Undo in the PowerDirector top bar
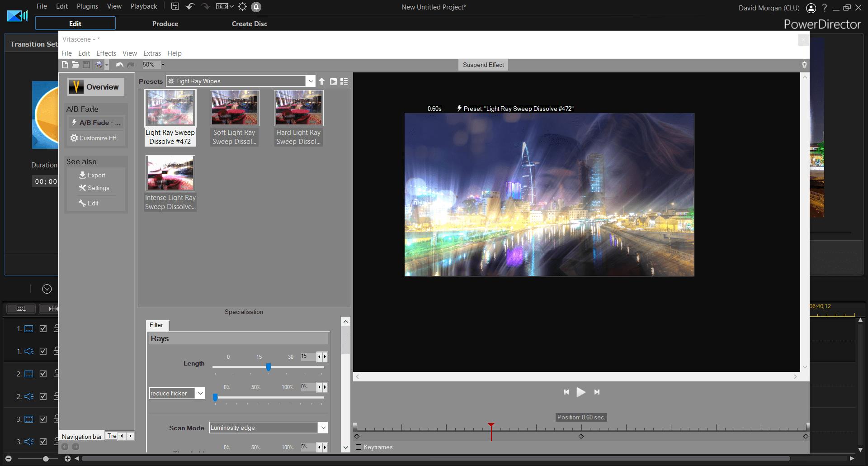The image size is (868, 466). pos(190,6)
